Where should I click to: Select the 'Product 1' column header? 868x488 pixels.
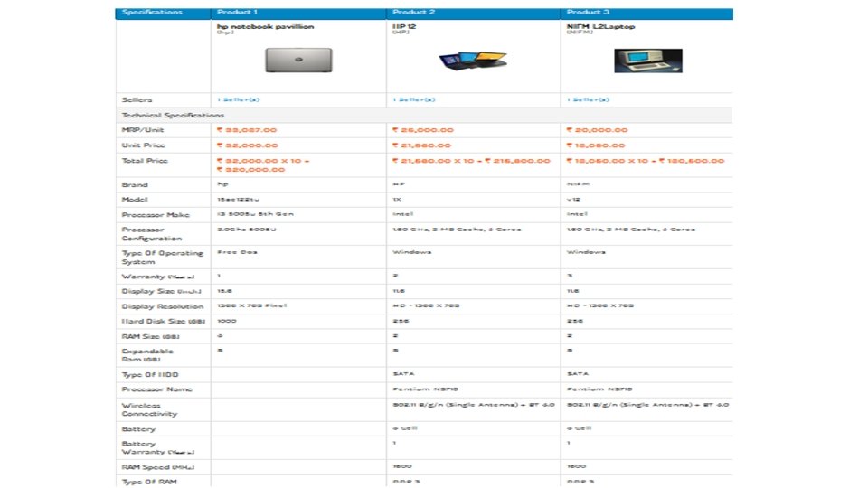pos(237,12)
